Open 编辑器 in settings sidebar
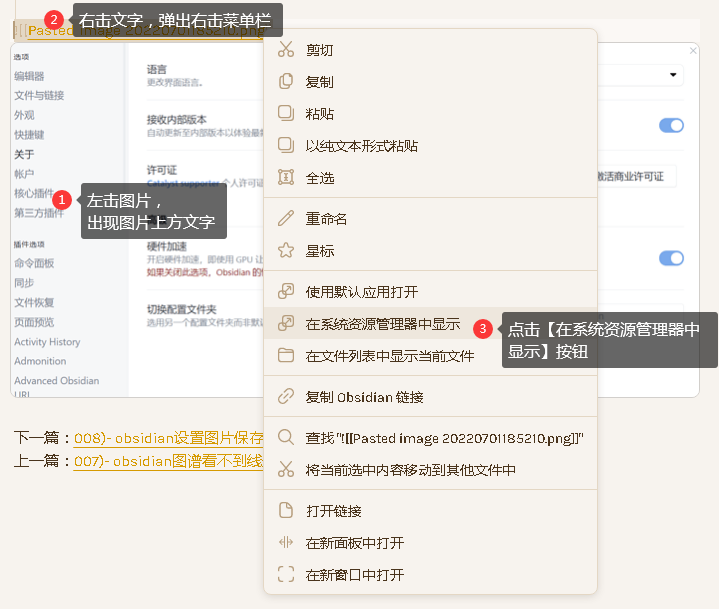 (x=29, y=76)
